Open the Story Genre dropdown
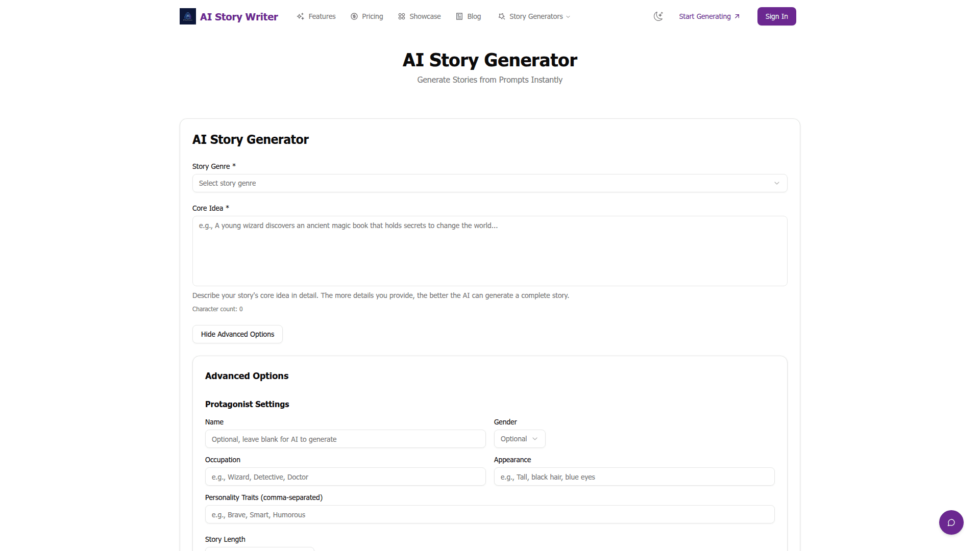This screenshot has width=980, height=551. pos(489,183)
